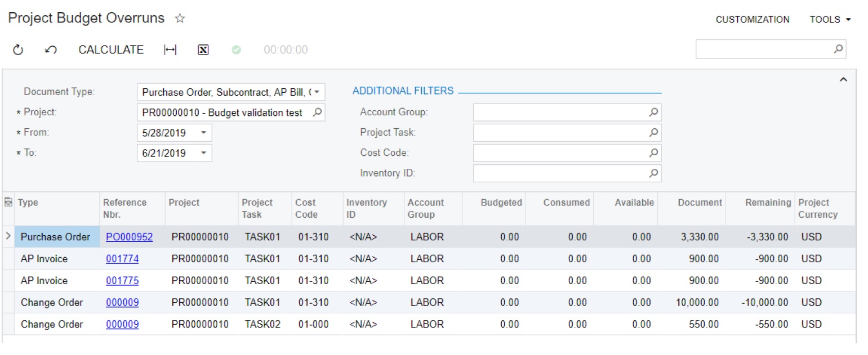The width and height of the screenshot is (868, 355).
Task: Click the Refresh icon on the toolbar
Action: (17, 50)
